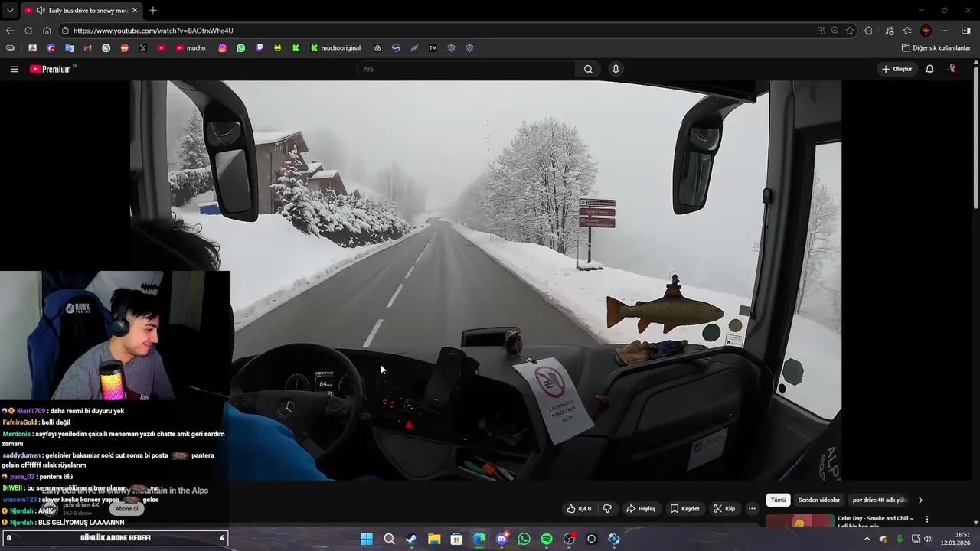980x551 pixels.
Task: Show more chips with right chevron
Action: click(x=920, y=500)
